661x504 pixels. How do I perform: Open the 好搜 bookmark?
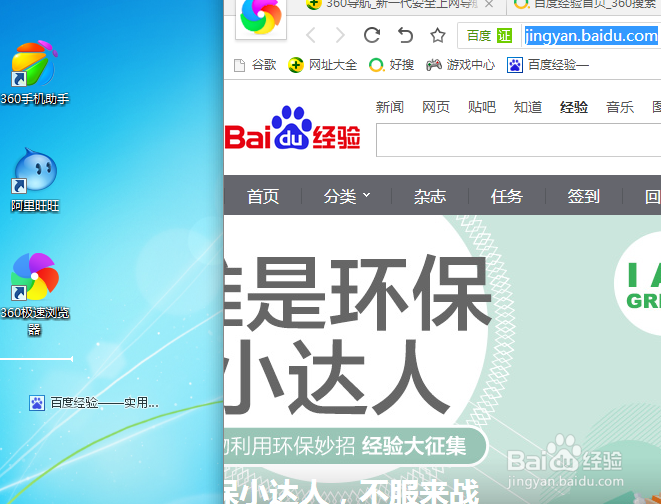click(391, 65)
